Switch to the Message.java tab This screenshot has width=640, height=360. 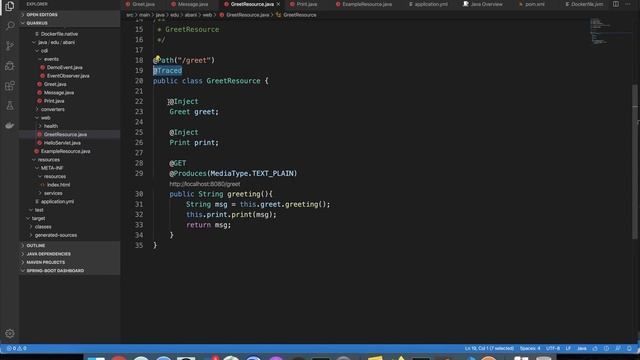click(192, 4)
